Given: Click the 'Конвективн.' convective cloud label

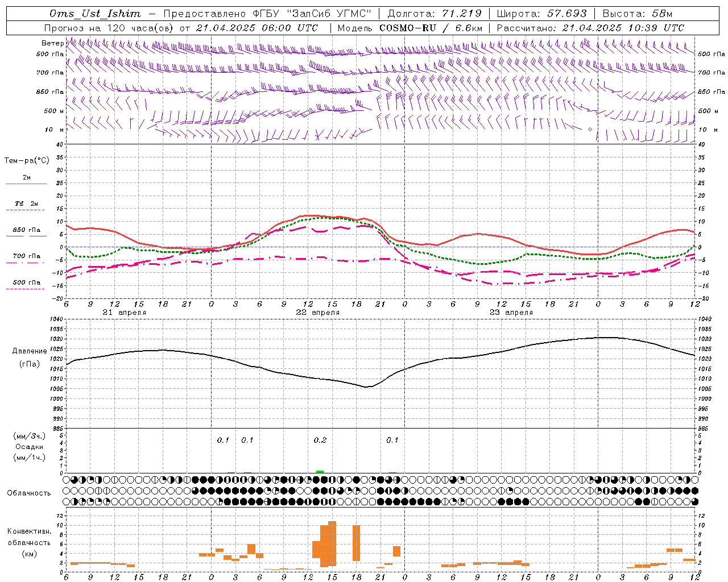Looking at the screenshot, I should click(x=30, y=531).
